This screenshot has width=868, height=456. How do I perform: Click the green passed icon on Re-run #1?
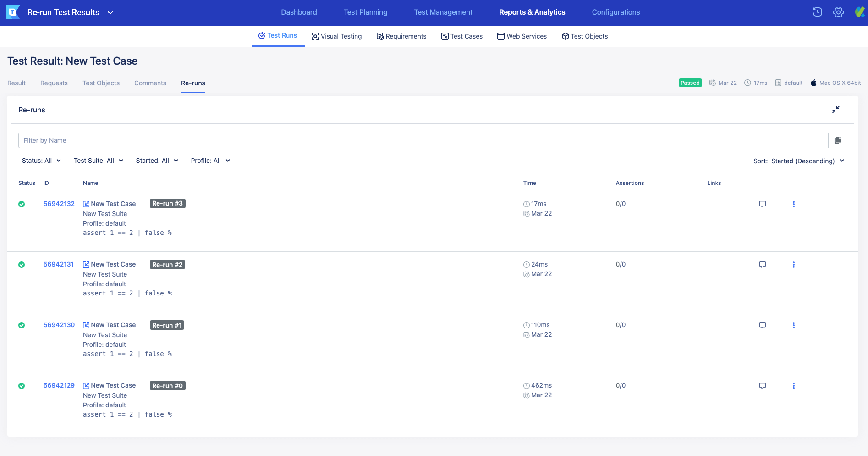22,325
